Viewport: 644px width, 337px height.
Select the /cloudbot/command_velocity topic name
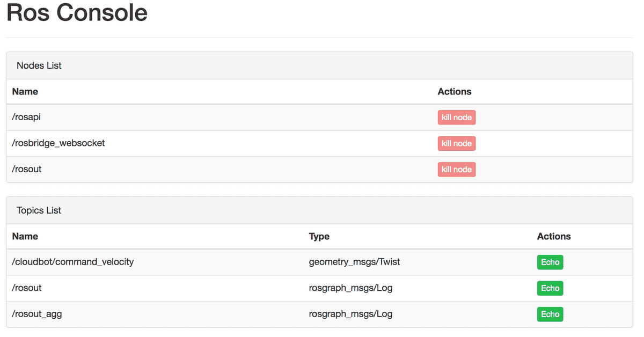pyautogui.click(x=73, y=262)
